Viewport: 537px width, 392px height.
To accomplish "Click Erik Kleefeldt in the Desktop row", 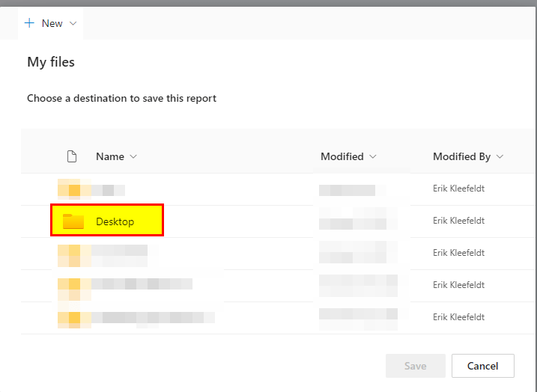I will point(458,221).
